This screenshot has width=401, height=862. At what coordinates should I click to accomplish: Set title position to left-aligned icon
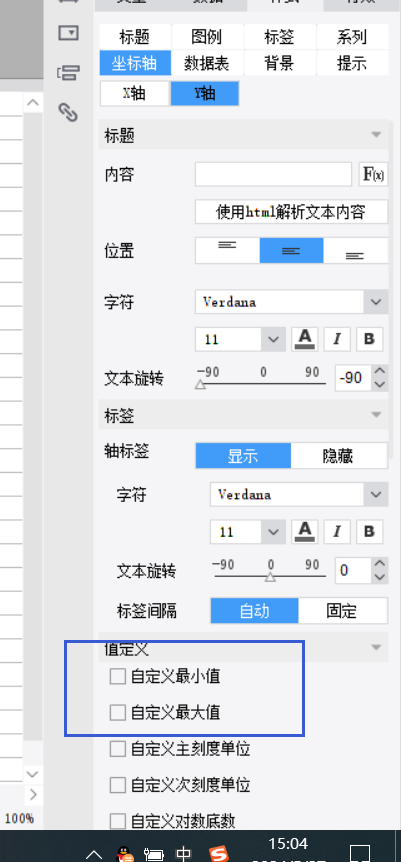click(227, 251)
